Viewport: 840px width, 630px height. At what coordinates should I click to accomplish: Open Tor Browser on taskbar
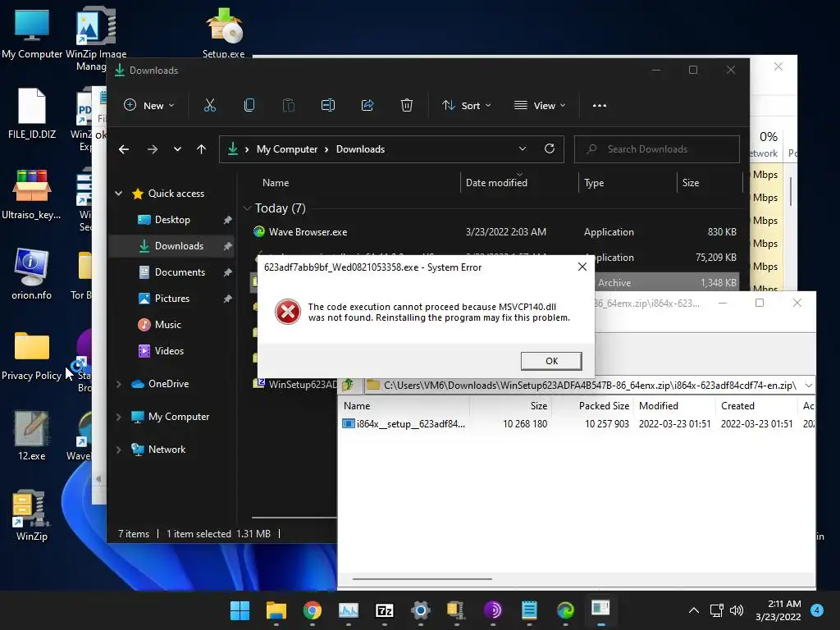(x=493, y=610)
